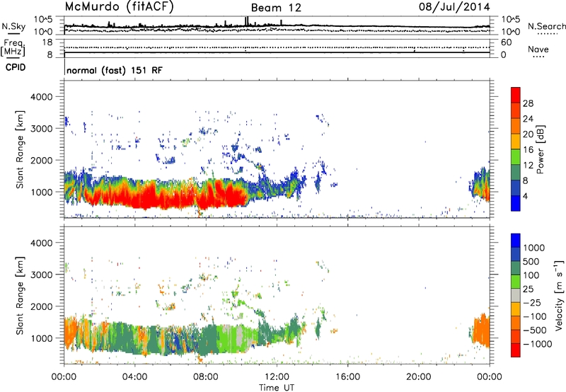Click the blue bottom of Power color bar
Screen dimensions: 566x392
(516, 203)
